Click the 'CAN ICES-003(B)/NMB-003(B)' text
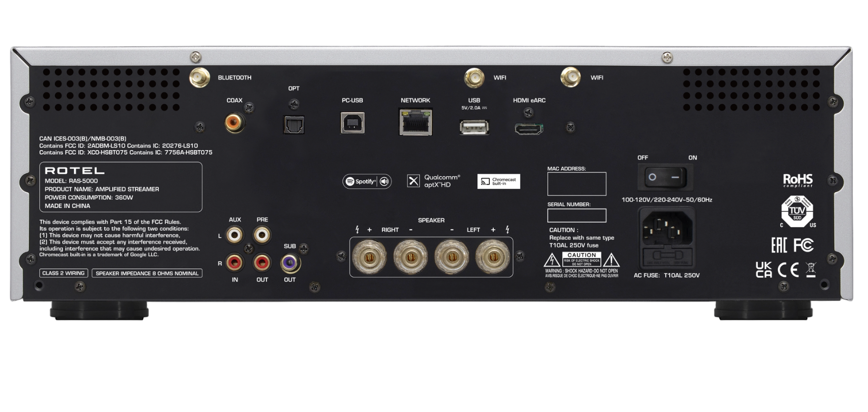The height and width of the screenshot is (412, 868). pyautogui.click(x=83, y=139)
